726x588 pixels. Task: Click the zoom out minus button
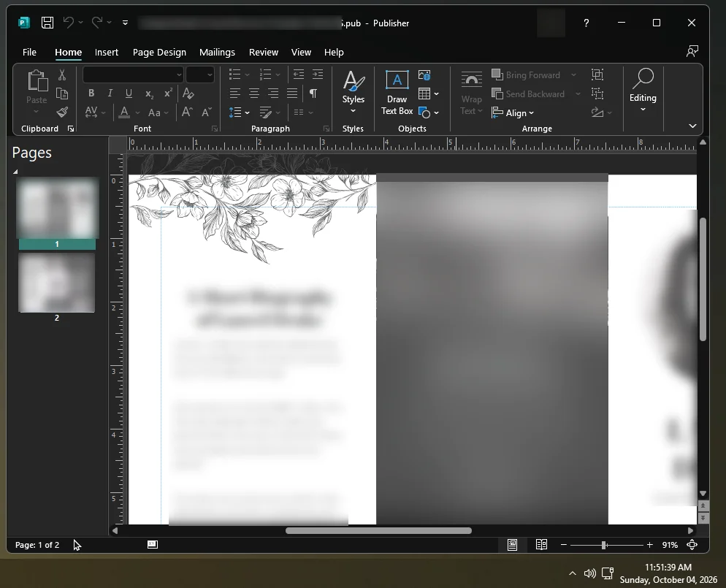point(563,545)
